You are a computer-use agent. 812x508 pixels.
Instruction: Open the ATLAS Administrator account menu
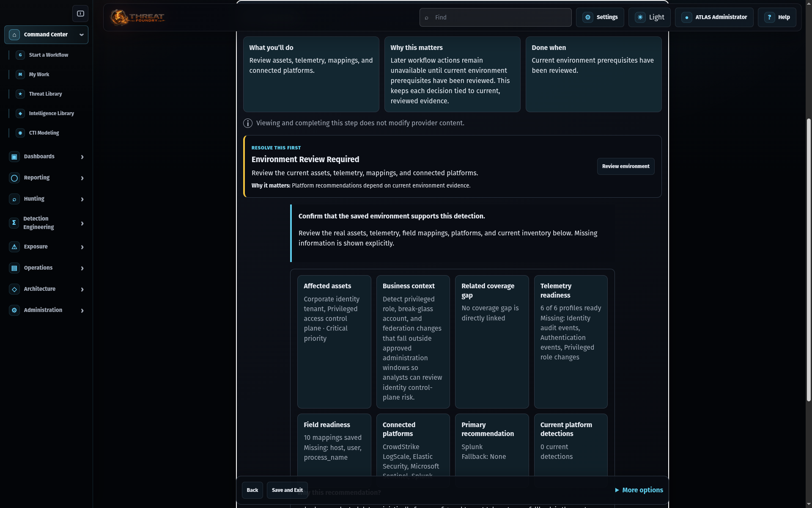pos(714,17)
